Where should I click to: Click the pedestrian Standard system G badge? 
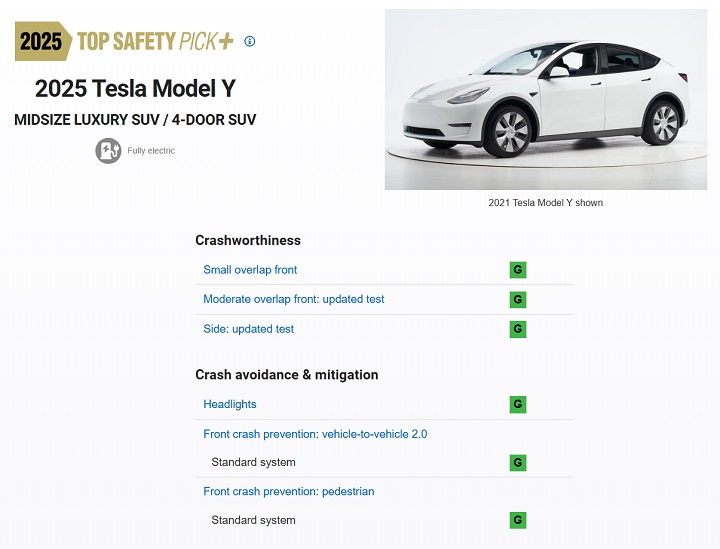[518, 521]
